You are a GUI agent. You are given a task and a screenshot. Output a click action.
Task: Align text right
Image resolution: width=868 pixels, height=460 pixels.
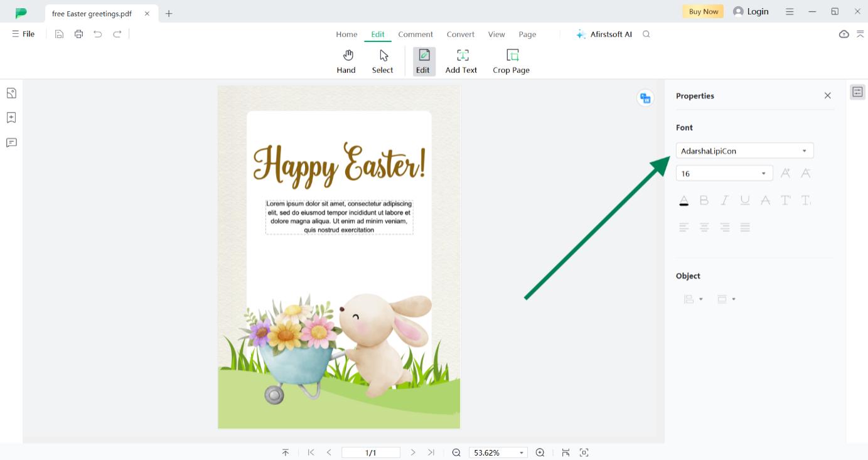(725, 227)
